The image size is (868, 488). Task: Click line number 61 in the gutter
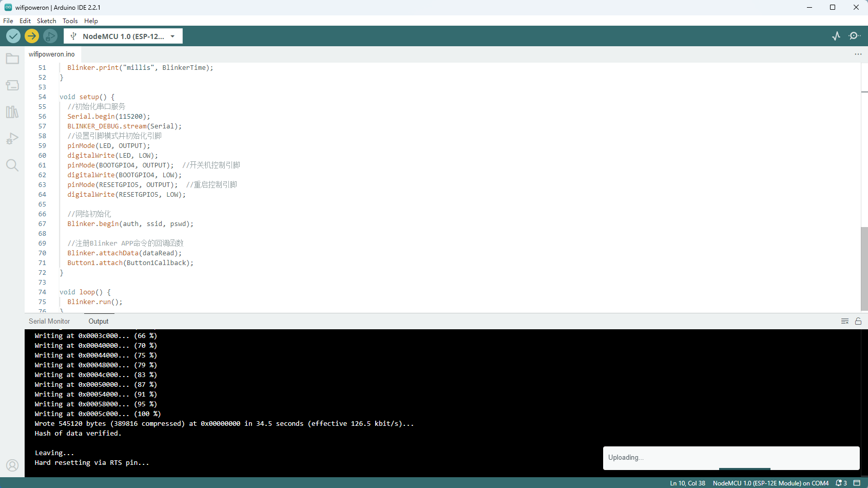42,165
